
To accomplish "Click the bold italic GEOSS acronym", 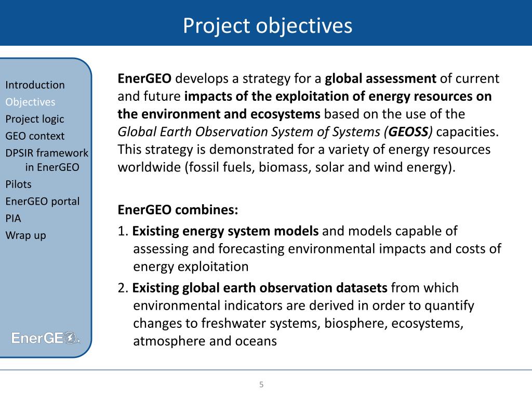I will click(408, 132).
